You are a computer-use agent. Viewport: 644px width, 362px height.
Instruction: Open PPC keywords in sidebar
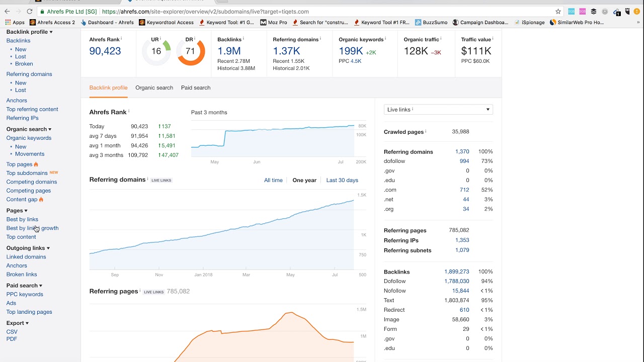click(x=25, y=295)
